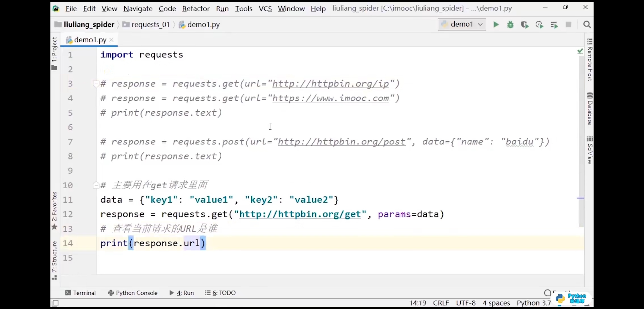
Task: Start debugging with the bug icon
Action: (510, 25)
